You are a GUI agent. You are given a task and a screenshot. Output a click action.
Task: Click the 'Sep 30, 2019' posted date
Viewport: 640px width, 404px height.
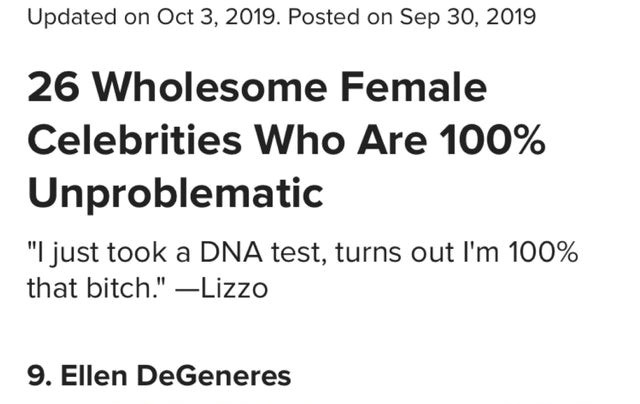point(468,18)
